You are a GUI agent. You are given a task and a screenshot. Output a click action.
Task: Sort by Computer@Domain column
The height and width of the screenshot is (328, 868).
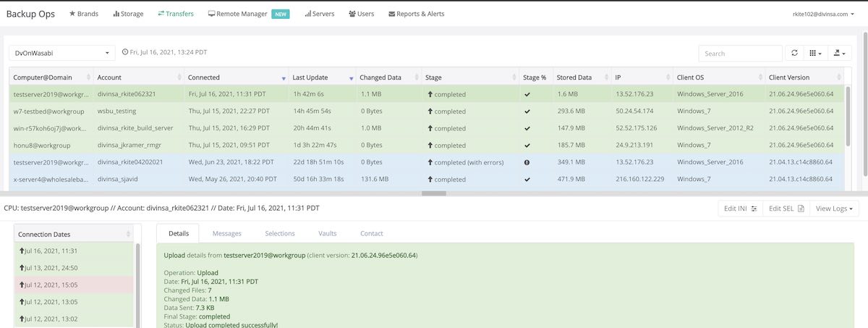[x=51, y=77]
